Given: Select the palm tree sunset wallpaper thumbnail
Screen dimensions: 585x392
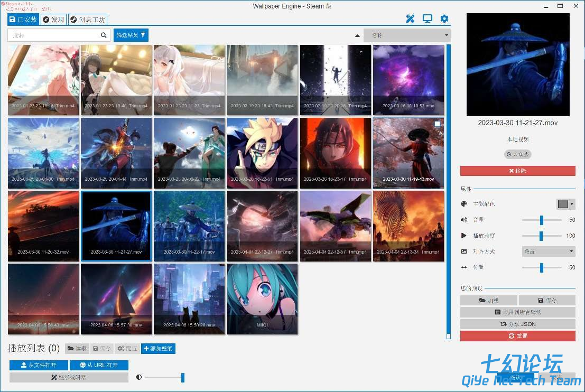Looking at the screenshot, I should pos(408,226).
